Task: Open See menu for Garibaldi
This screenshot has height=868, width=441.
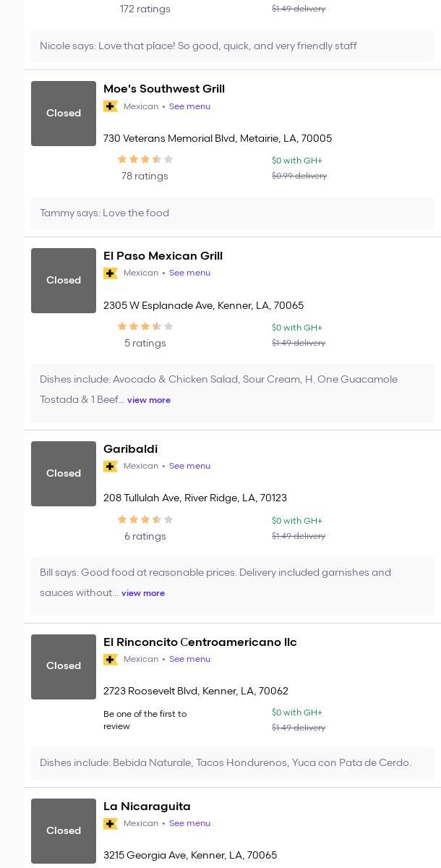Action: [x=189, y=467]
